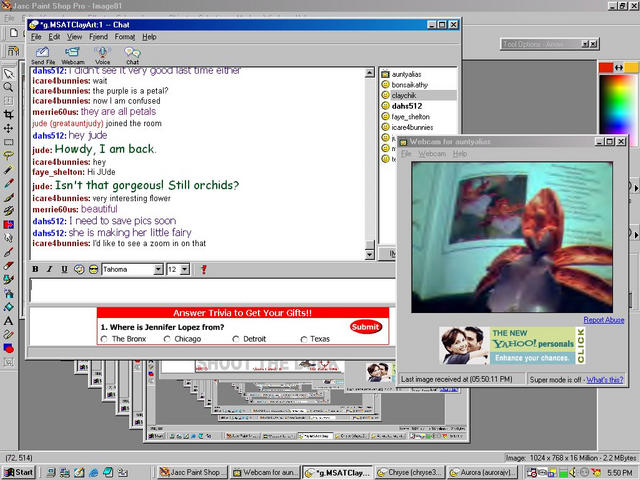Choose The Bronx trivia answer
This screenshot has height=480, width=640.
104,339
